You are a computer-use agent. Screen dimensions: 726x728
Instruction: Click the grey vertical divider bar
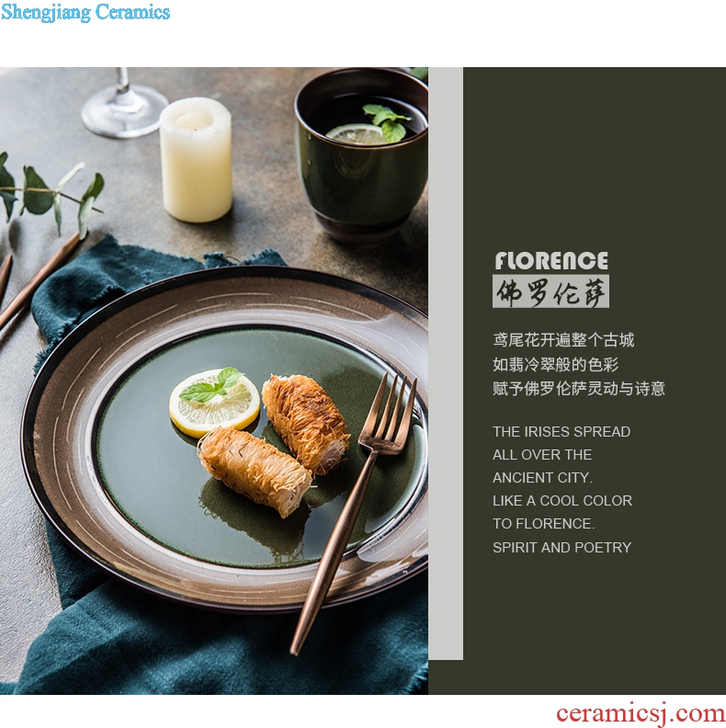446,363
